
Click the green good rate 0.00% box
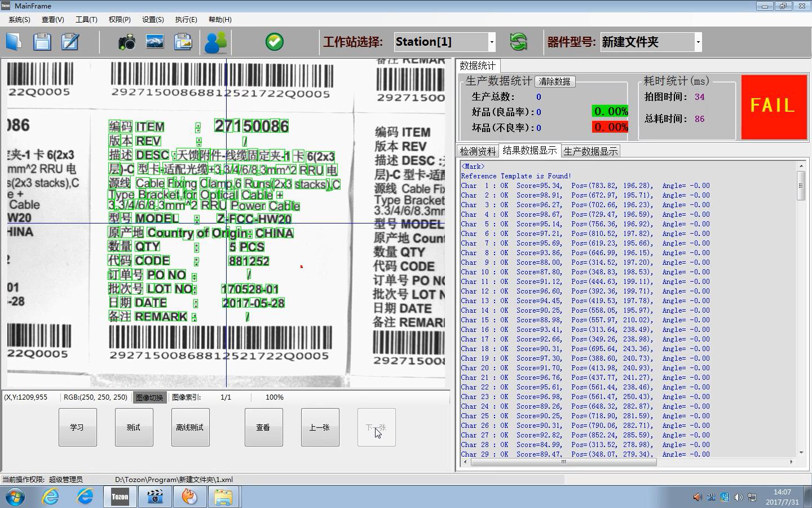click(x=610, y=111)
